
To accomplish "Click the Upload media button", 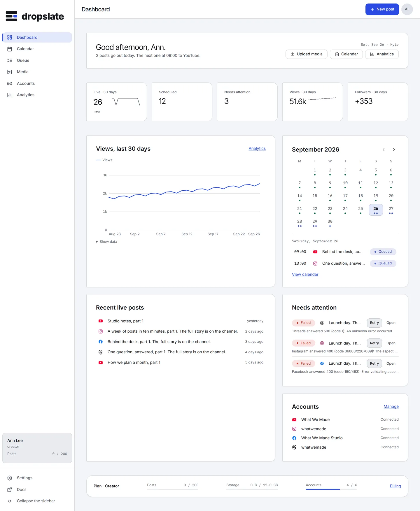I will (x=307, y=54).
